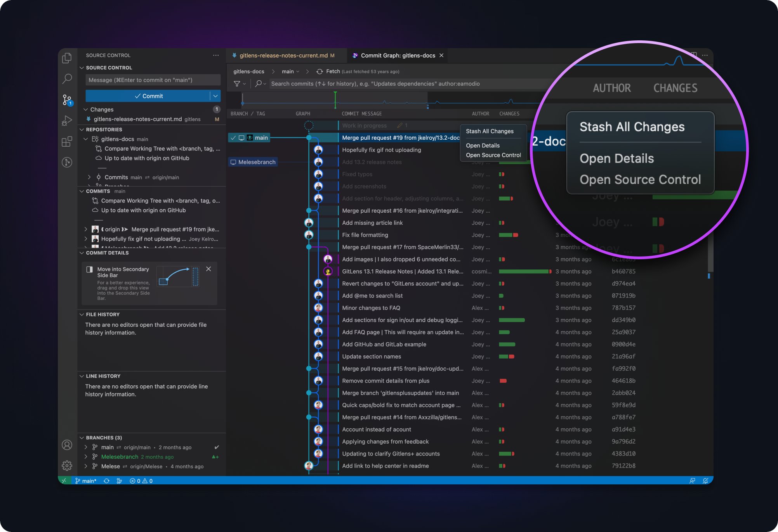Click the COMMIT MESSAGE column header
778x532 pixels.
pyautogui.click(x=361, y=114)
